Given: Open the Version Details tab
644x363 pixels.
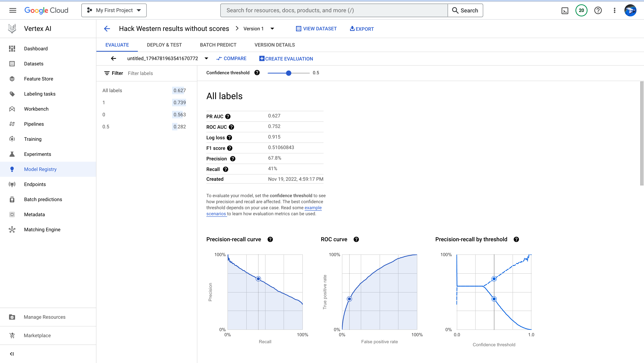Looking at the screenshot, I should (x=275, y=45).
